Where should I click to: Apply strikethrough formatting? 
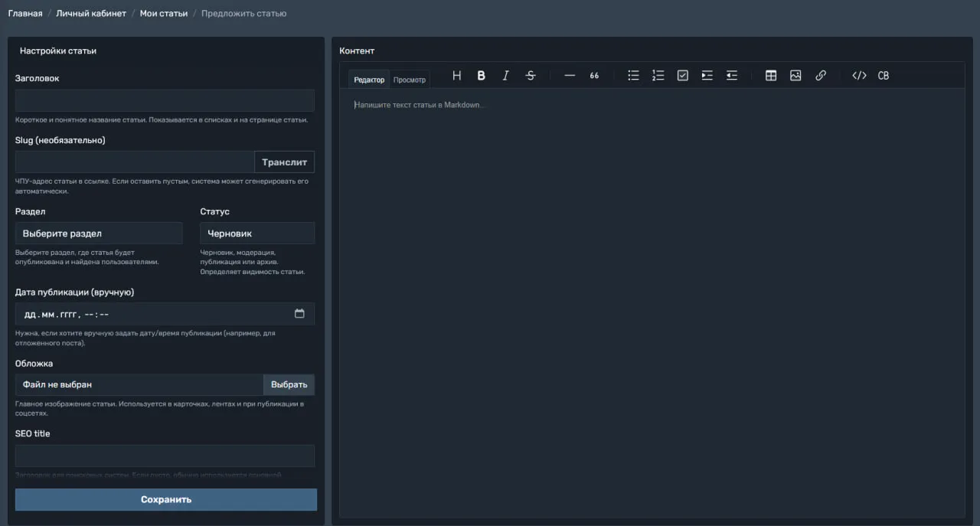coord(531,76)
